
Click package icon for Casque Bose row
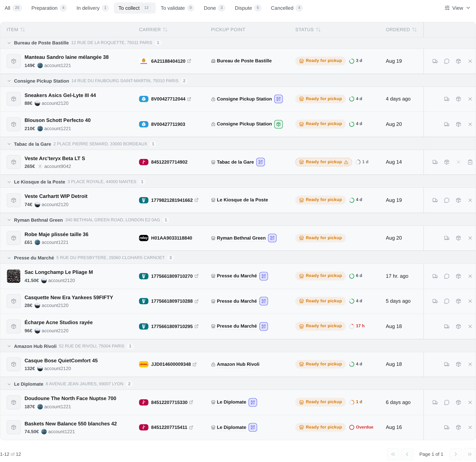tap(458, 364)
